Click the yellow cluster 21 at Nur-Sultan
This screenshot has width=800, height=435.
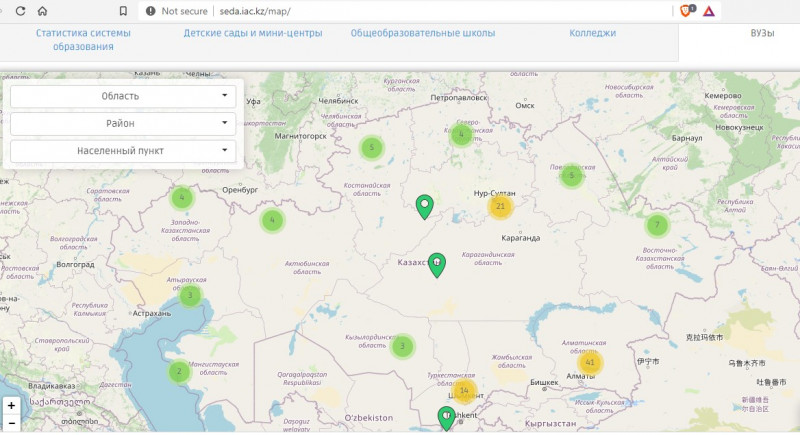pos(500,206)
